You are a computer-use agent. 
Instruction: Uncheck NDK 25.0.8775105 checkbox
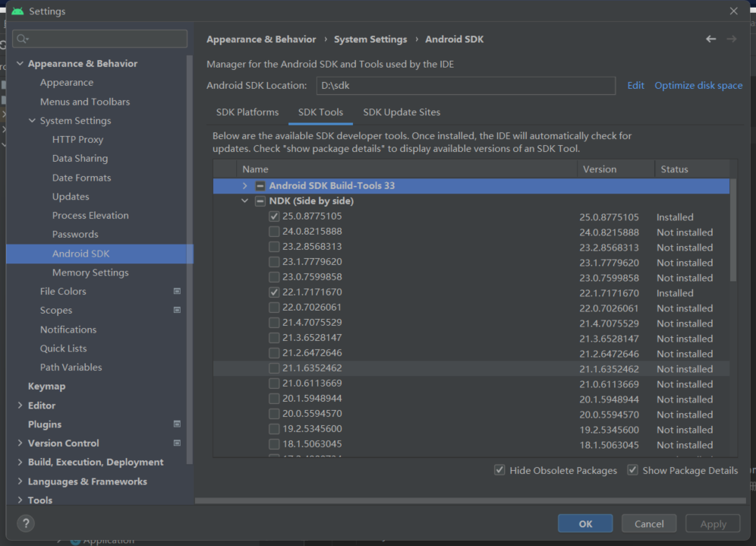point(274,216)
